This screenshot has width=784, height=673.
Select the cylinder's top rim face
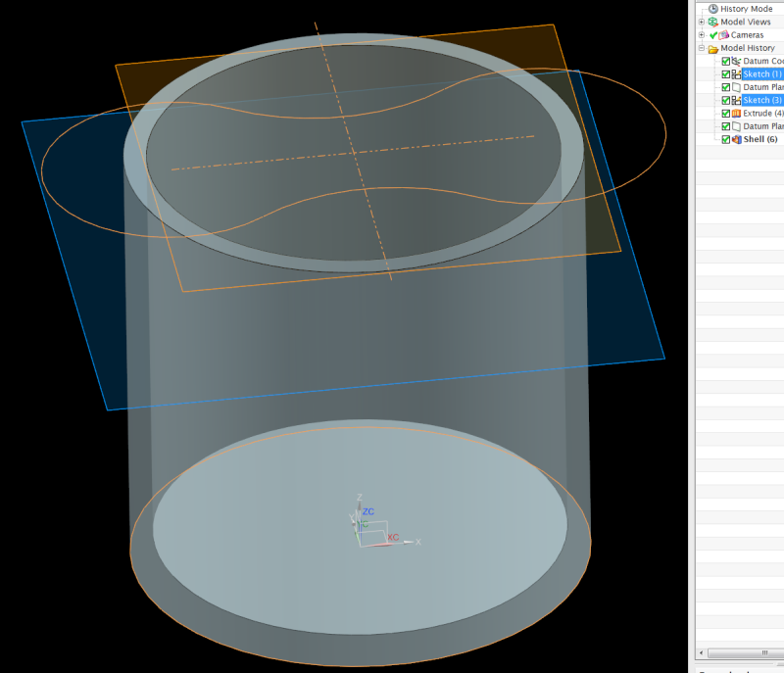click(x=135, y=155)
